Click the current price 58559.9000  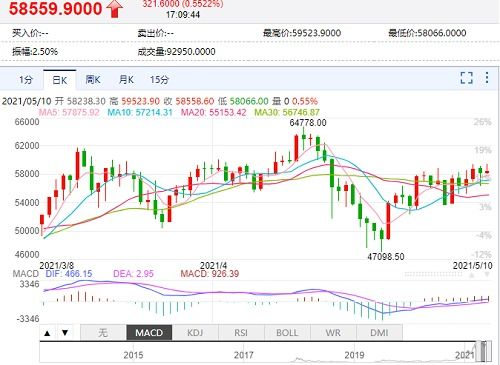55,9
